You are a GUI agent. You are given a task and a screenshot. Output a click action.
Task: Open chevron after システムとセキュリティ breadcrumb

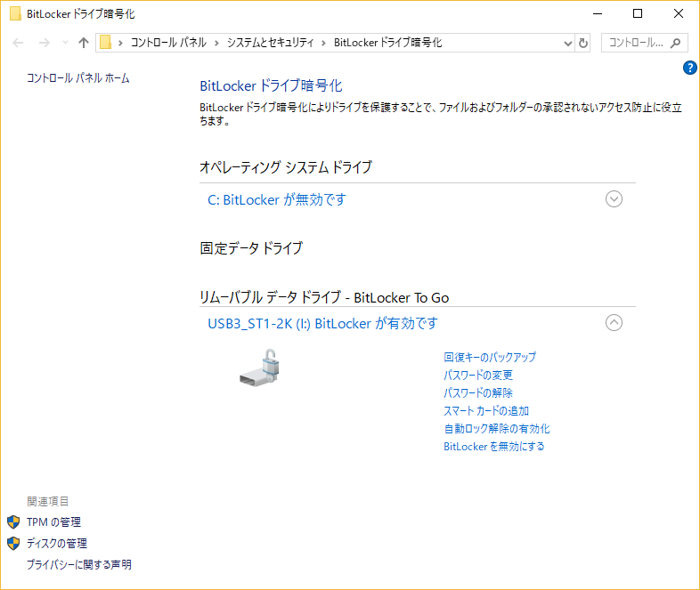coord(323,43)
